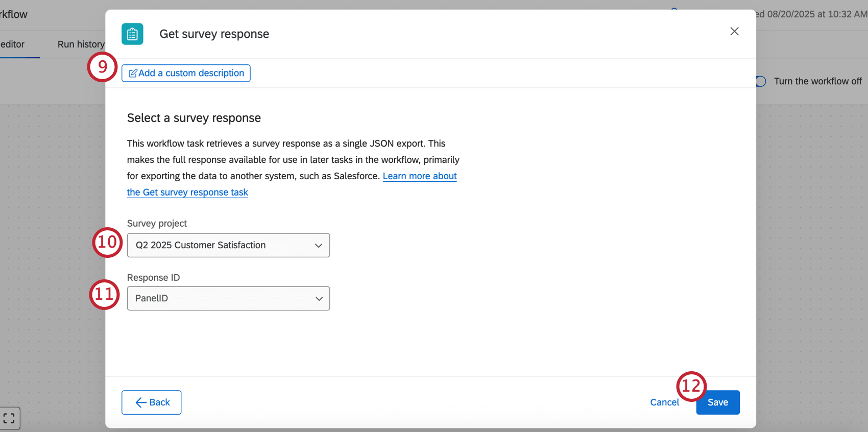Click chevron arrow beside PanelID

[319, 299]
